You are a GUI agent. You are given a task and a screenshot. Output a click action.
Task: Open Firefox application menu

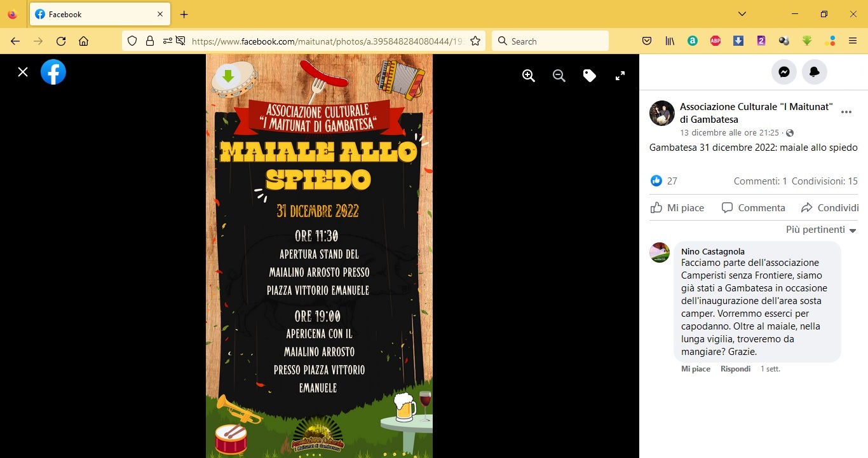coord(853,41)
